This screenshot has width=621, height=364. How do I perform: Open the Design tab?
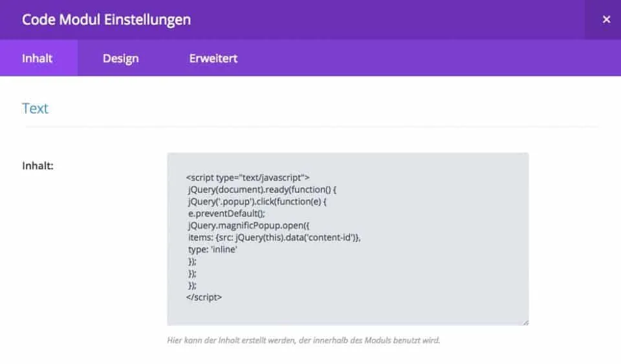click(120, 58)
